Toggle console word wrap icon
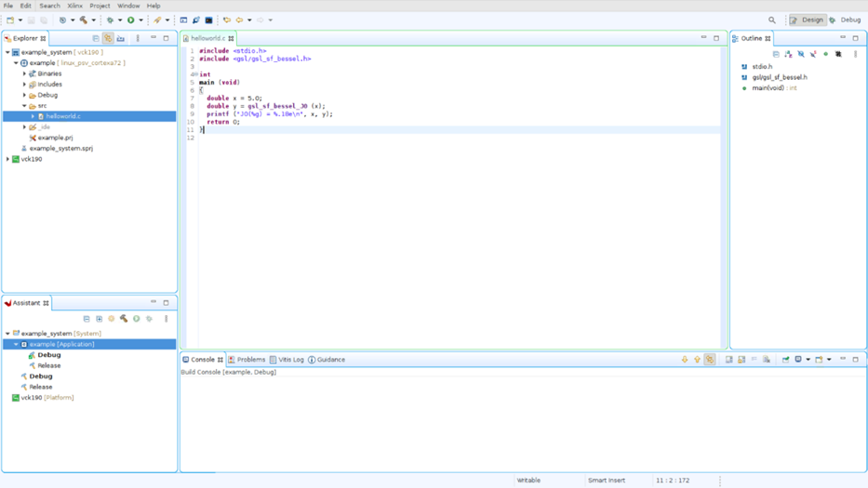 coord(754,360)
